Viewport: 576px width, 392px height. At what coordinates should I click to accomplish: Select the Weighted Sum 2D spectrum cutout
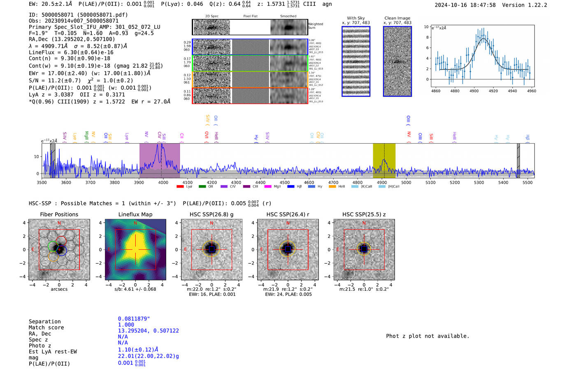tap(250, 27)
